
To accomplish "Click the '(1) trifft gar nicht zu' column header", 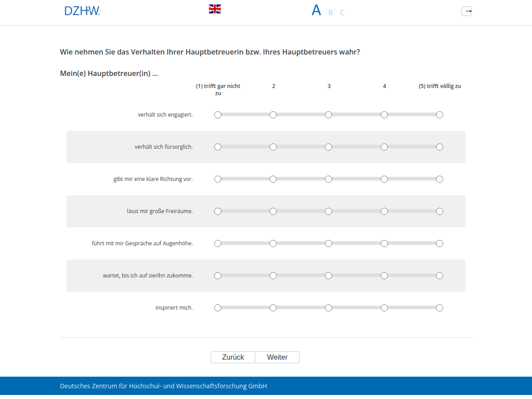I will (218, 90).
